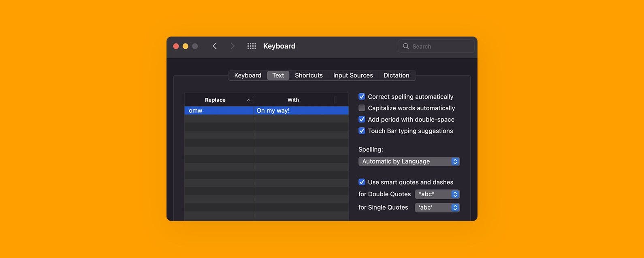Open the Dictation tab
Viewport: 644px width, 258px height.
[x=397, y=75]
